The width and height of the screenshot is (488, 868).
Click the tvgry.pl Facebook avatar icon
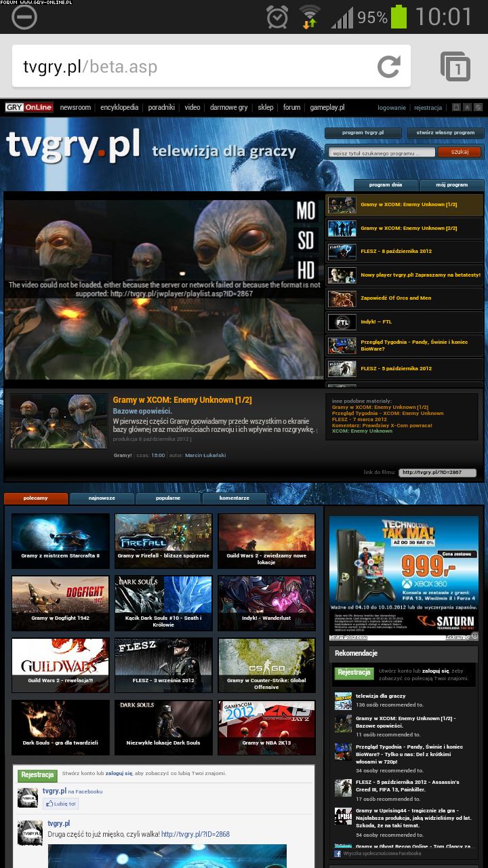click(28, 797)
